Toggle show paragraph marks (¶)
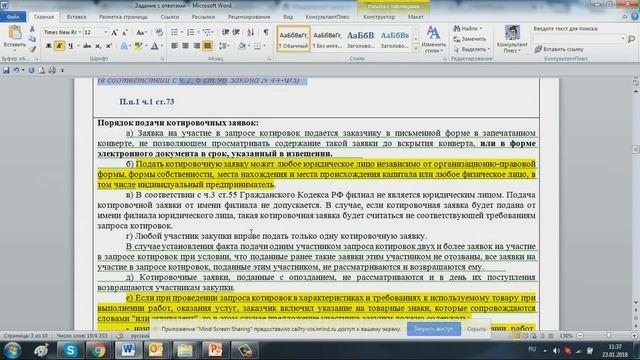The image size is (640, 360). coord(266,32)
